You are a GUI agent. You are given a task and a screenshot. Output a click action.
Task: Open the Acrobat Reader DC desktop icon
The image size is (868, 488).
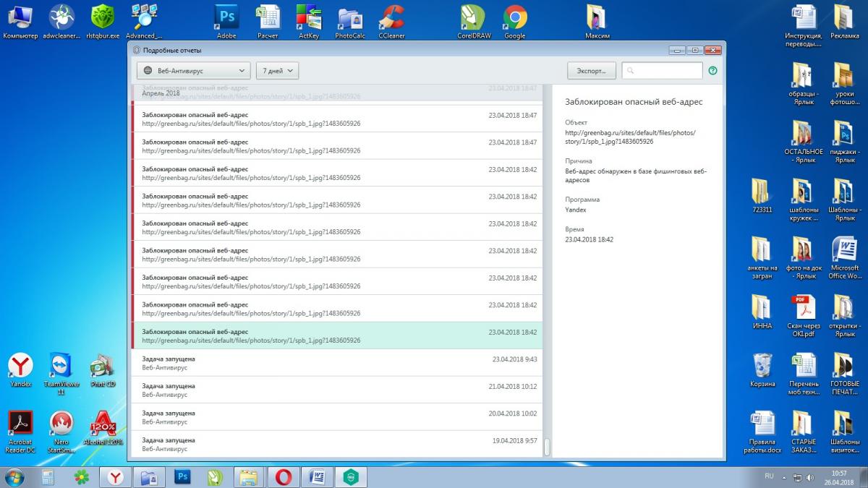click(x=20, y=427)
